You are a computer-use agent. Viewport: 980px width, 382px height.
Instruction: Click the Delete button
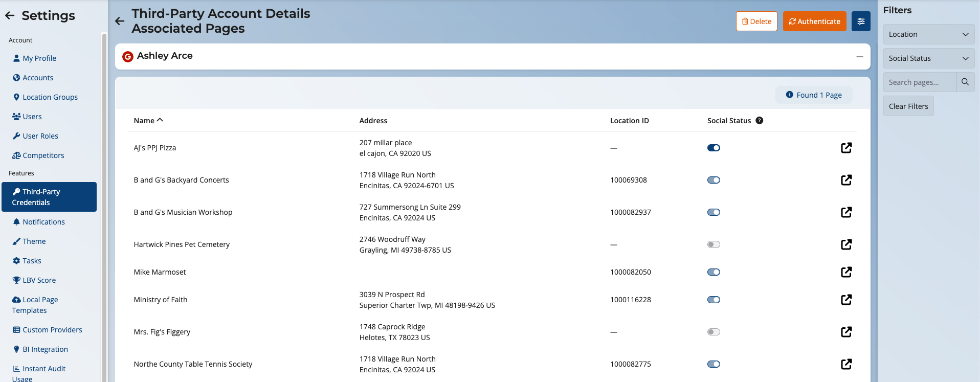coord(756,21)
